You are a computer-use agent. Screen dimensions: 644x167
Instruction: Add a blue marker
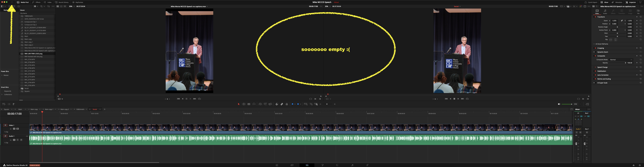(x=298, y=104)
